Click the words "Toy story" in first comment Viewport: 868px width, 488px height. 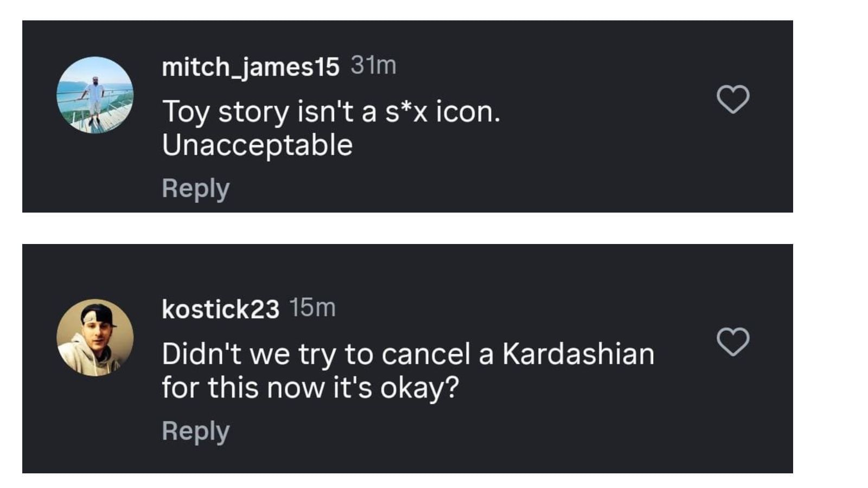coord(226,112)
